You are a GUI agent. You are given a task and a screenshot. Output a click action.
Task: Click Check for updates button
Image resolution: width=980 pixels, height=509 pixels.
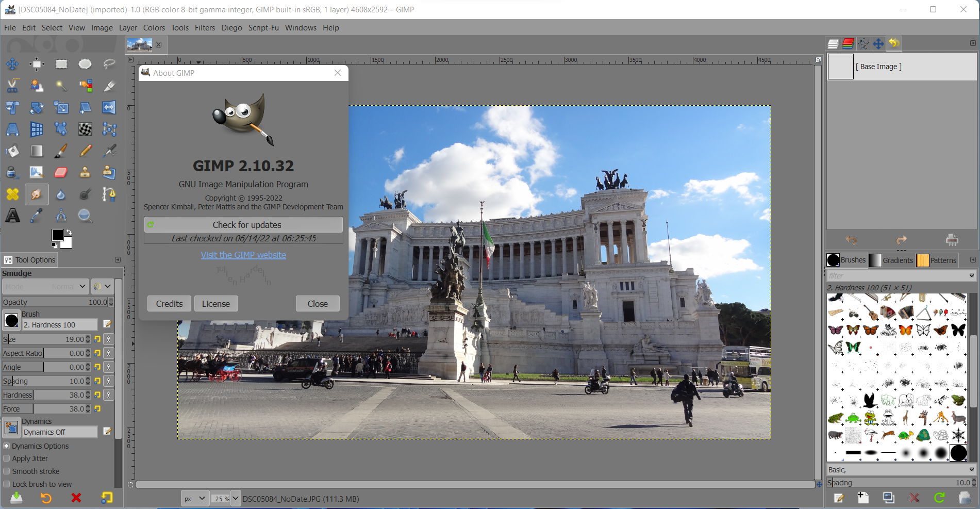(x=243, y=225)
